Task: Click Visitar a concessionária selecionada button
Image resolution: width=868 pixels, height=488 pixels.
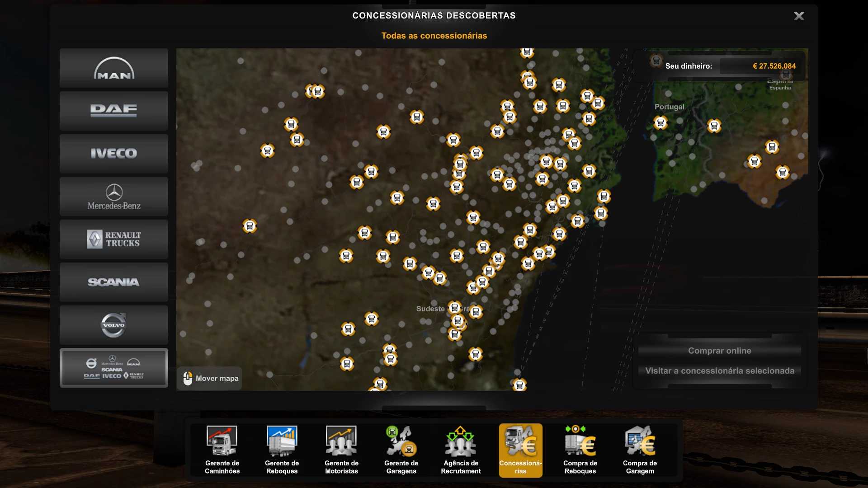Action: click(719, 371)
